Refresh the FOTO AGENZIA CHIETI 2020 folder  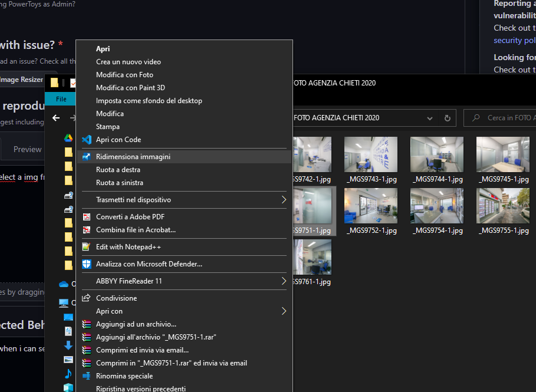click(447, 118)
